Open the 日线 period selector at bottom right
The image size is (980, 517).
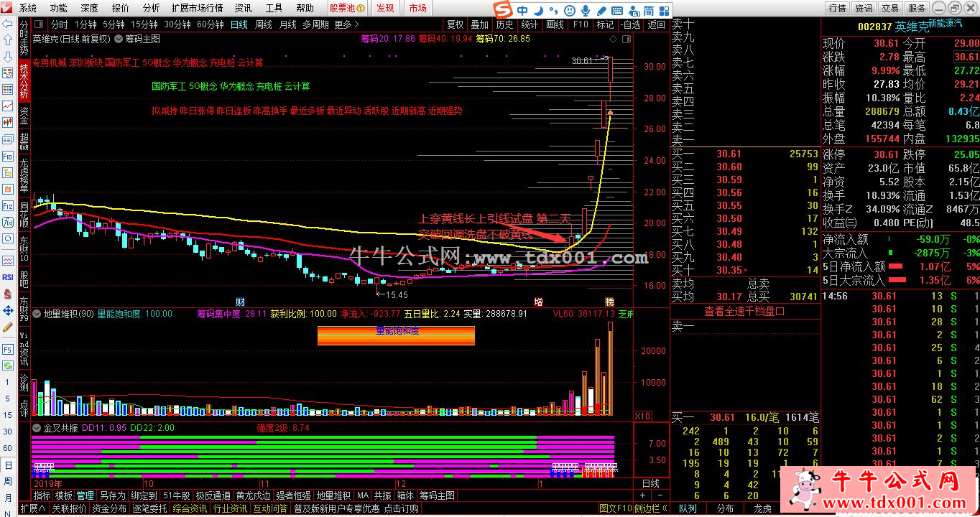click(650, 483)
